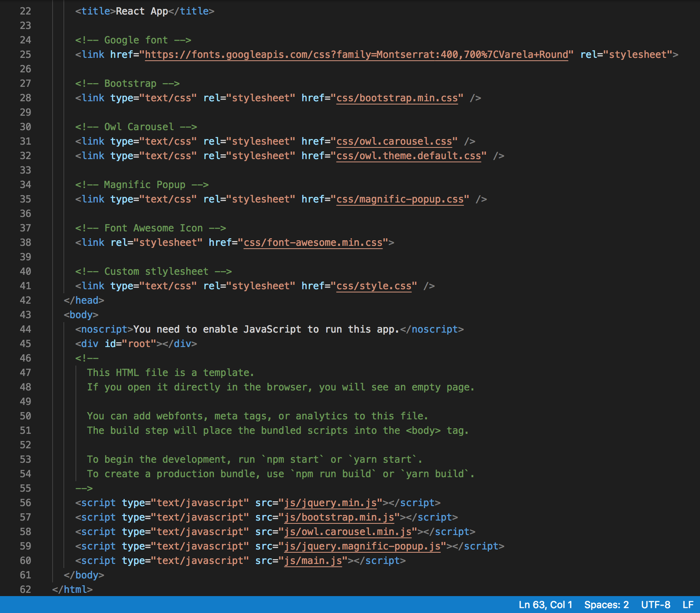The image size is (700, 613).
Task: Change indentation via 'Spaces: 2' status item
Action: click(606, 605)
